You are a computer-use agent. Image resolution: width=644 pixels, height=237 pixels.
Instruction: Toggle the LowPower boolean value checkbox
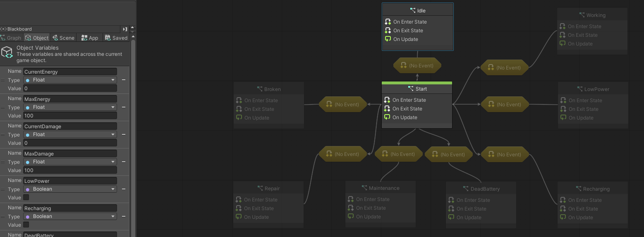26,198
